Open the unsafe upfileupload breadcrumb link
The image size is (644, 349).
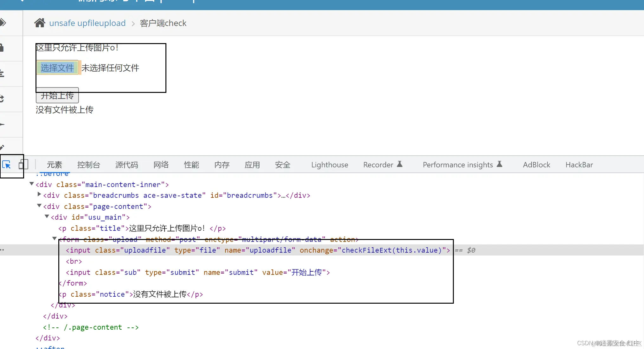(x=87, y=23)
